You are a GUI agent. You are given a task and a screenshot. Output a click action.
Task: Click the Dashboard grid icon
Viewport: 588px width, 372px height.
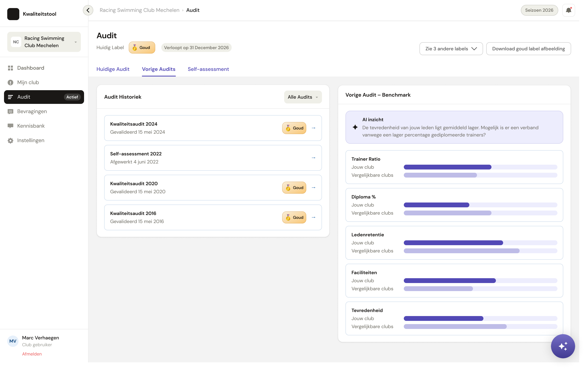point(10,68)
